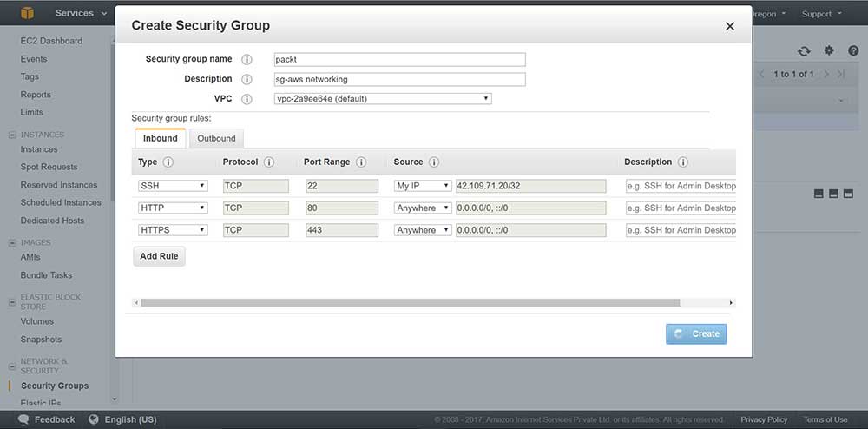
Task: Click the refresh icon in the console toolbar
Action: [804, 51]
